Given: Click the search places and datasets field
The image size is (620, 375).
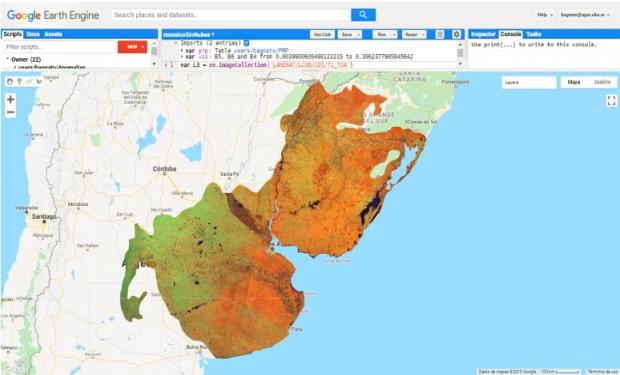Looking at the screenshot, I should pos(231,15).
